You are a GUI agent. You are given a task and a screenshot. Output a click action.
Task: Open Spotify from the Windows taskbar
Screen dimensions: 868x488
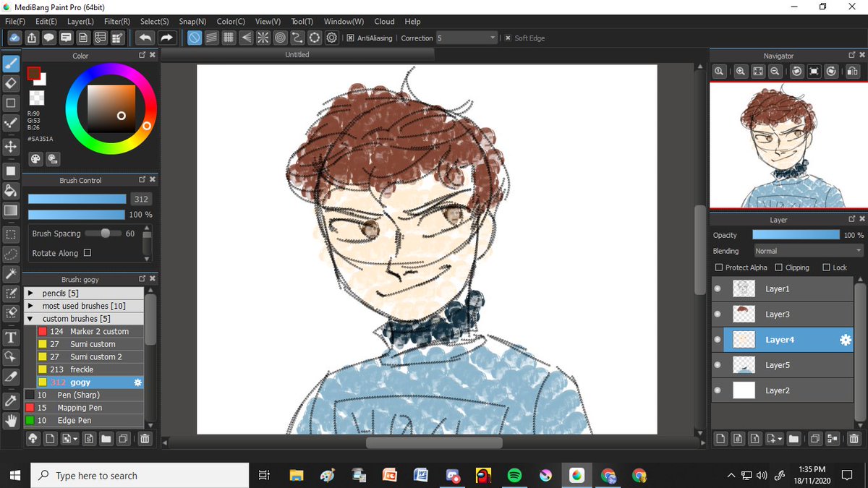(x=514, y=476)
